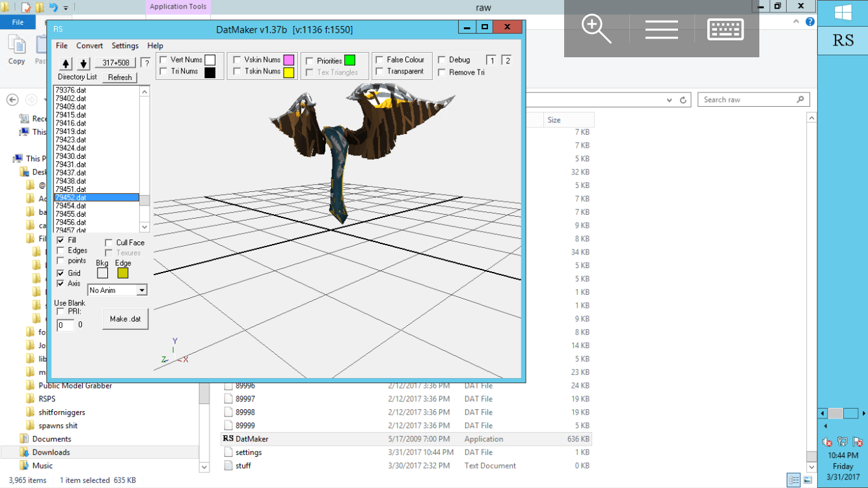This screenshot has height=488, width=868.
Task: Toggle the Debug checkbox
Action: click(x=442, y=60)
